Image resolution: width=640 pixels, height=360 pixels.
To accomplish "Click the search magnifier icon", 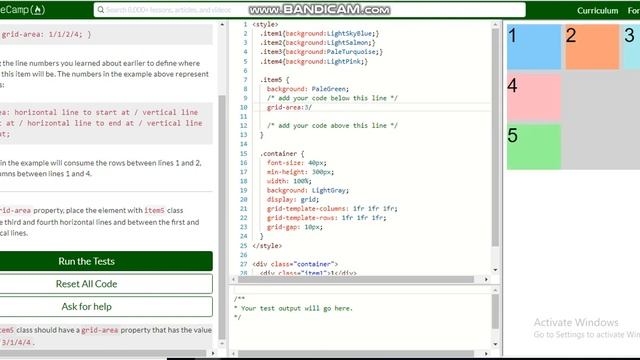I will [x=100, y=10].
